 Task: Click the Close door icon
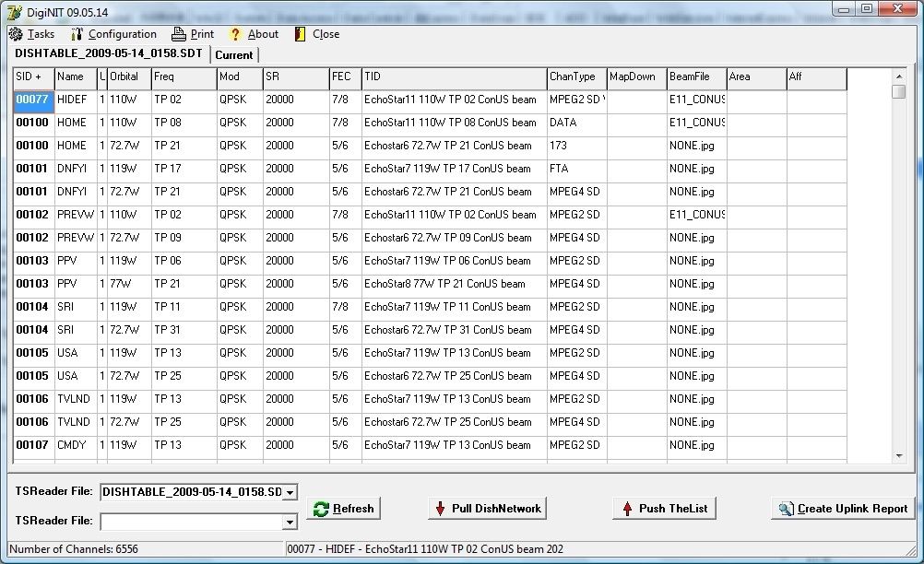point(300,34)
